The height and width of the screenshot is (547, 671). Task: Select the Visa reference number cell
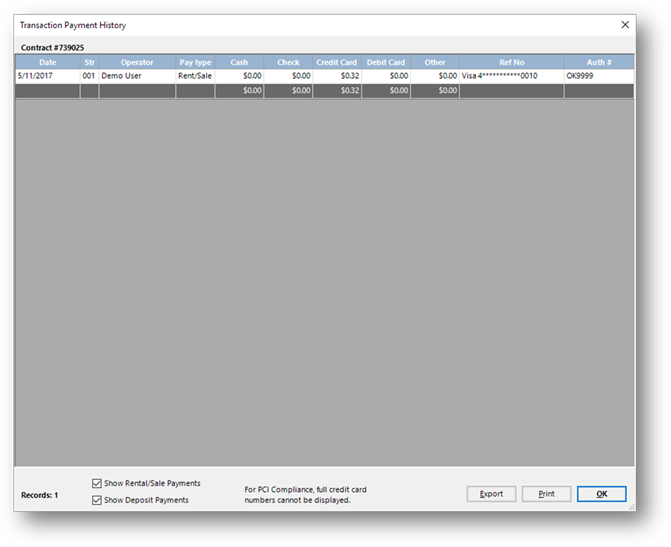click(500, 76)
